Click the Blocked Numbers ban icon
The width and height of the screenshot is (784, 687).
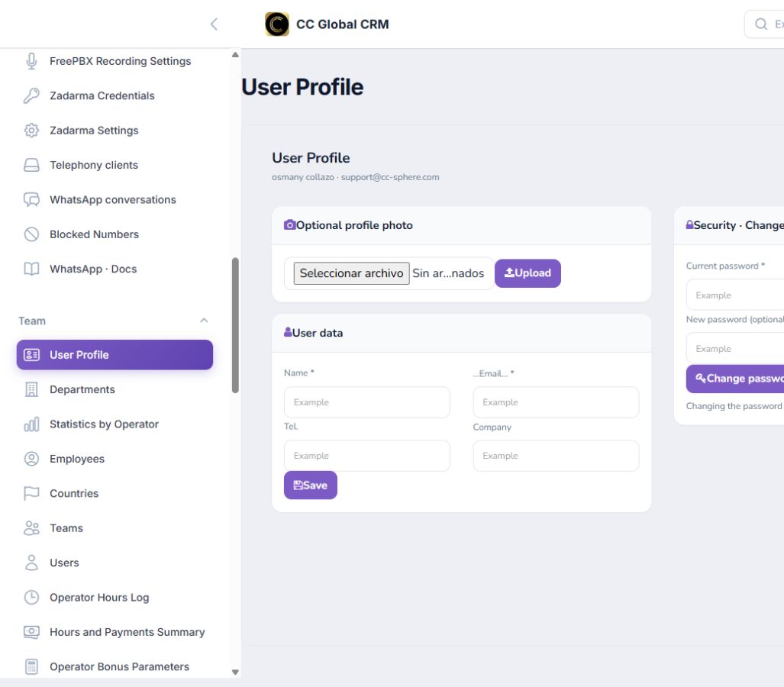point(31,234)
